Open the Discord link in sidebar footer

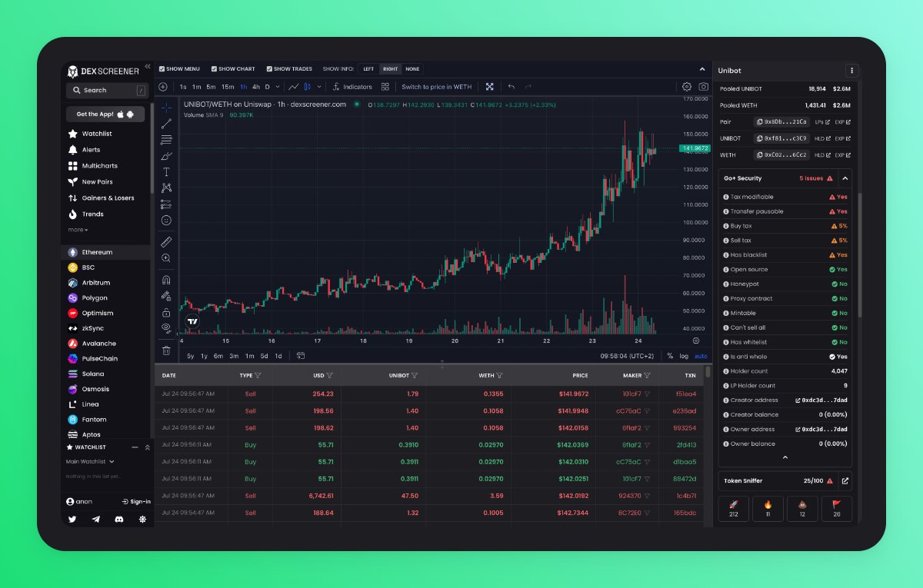[119, 520]
